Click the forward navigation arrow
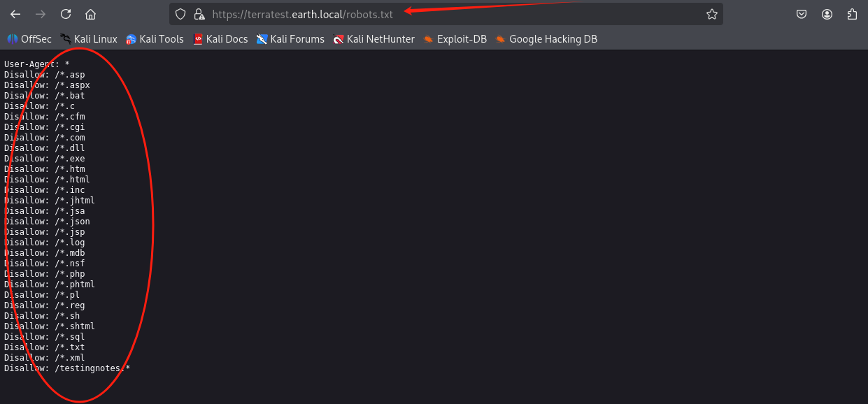The height and width of the screenshot is (404, 868). [41, 14]
